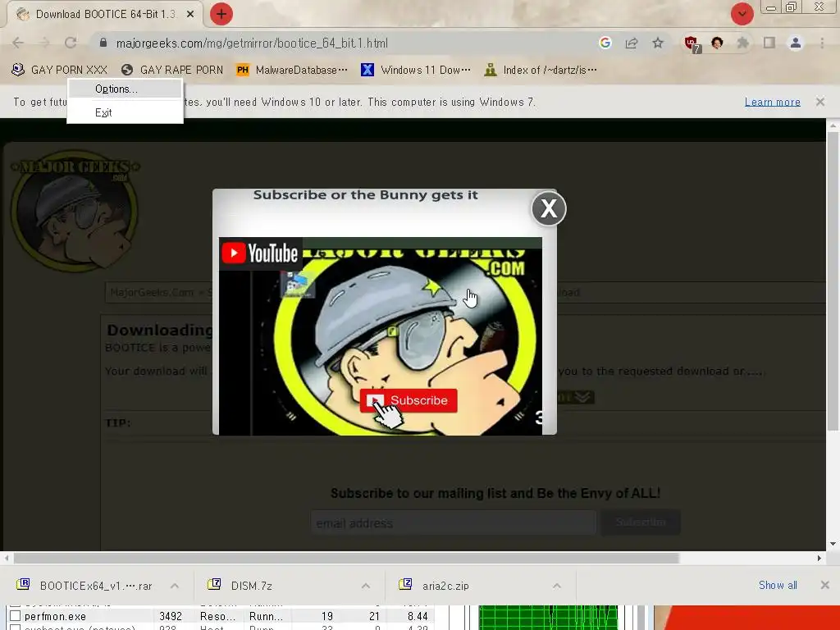Viewport: 840px width, 630px height.
Task: Click the padlock site info icon
Action: (x=103, y=43)
